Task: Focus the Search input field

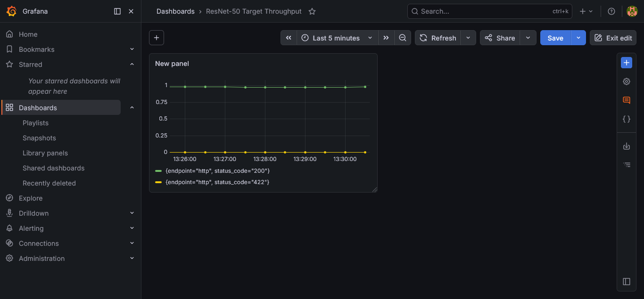Action: (489, 11)
